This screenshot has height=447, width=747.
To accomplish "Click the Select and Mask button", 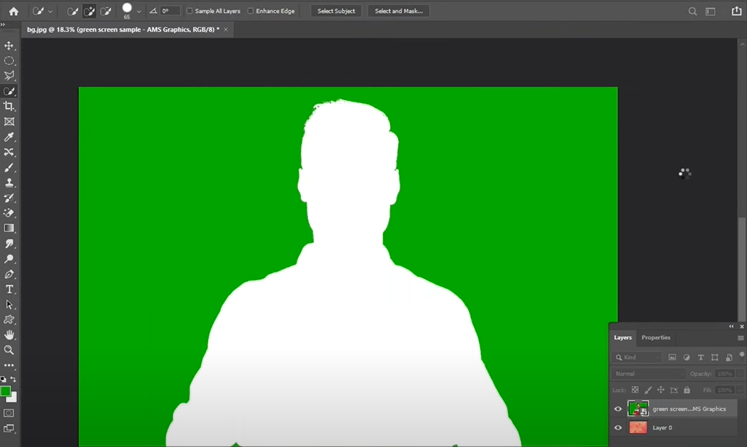I will pyautogui.click(x=398, y=11).
